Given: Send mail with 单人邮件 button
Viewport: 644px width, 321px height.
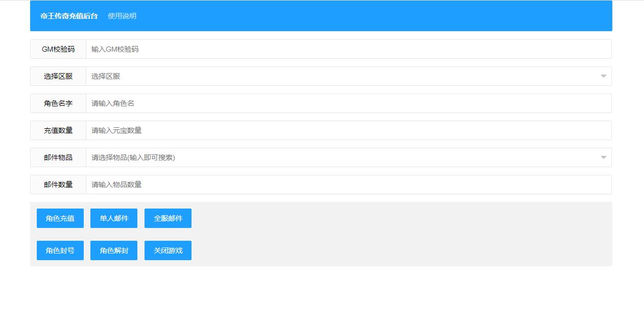Looking at the screenshot, I should tap(114, 218).
